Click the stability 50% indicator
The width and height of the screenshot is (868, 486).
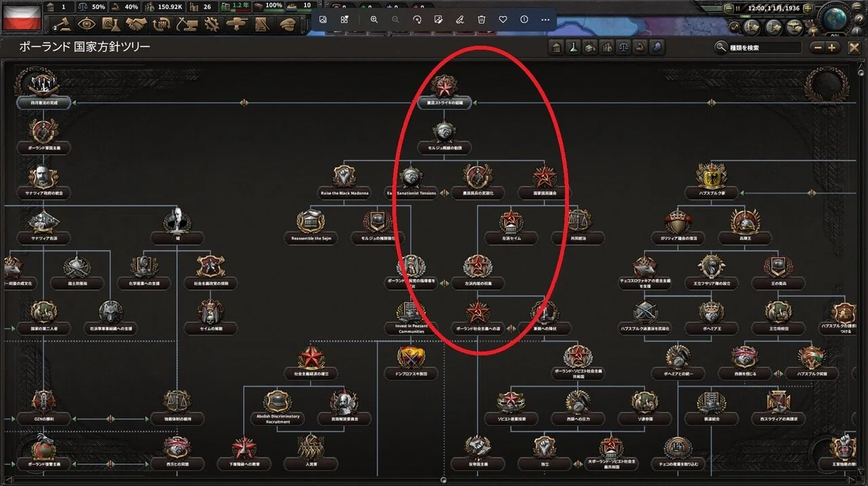(x=92, y=6)
